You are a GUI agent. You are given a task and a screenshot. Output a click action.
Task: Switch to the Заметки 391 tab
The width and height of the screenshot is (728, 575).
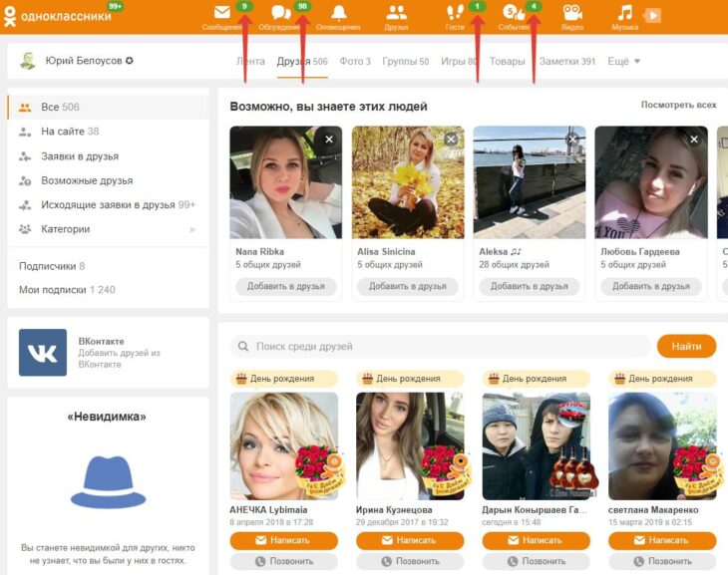point(566,61)
